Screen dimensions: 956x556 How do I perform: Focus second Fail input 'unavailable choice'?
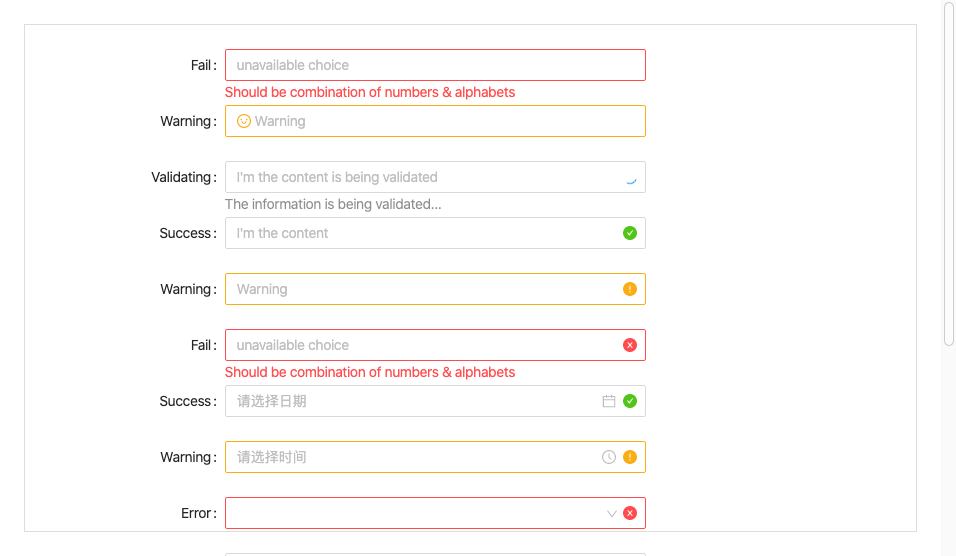(435, 345)
